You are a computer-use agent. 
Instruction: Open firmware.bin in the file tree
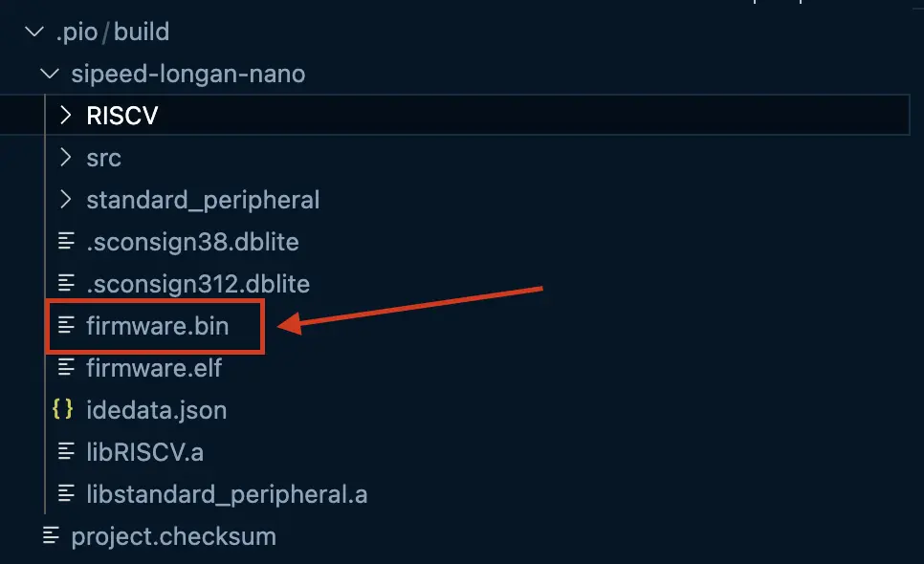coord(157,326)
